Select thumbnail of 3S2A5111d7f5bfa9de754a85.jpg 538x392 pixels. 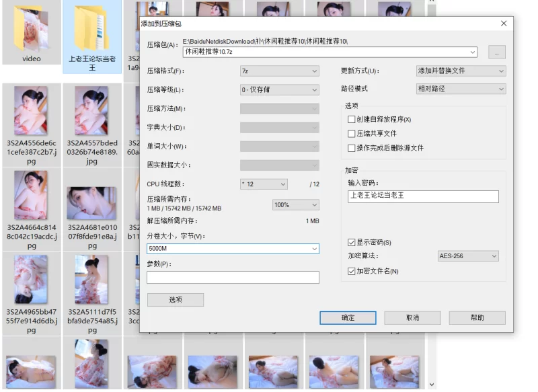pyautogui.click(x=91, y=279)
